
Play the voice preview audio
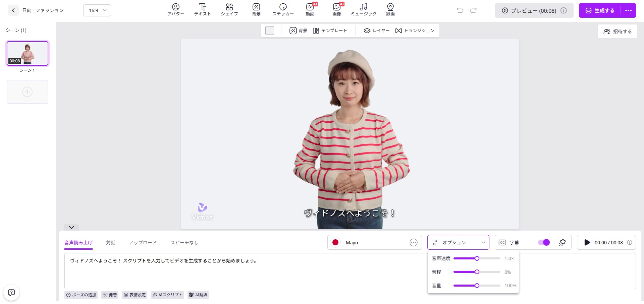point(587,242)
